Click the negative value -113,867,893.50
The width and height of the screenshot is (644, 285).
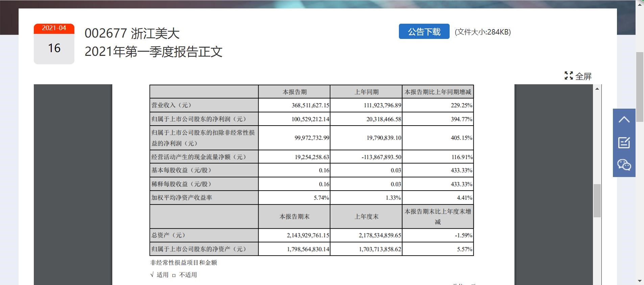click(381, 157)
